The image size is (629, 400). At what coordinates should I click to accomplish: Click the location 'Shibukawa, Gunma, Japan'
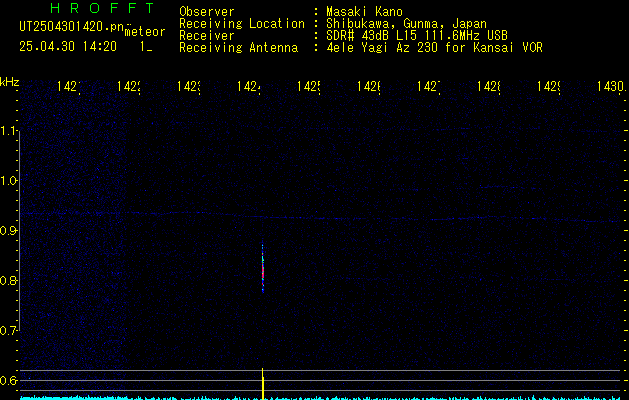point(406,24)
